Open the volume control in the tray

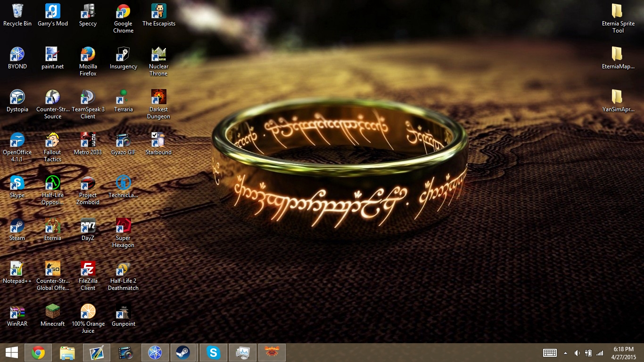coord(577,353)
